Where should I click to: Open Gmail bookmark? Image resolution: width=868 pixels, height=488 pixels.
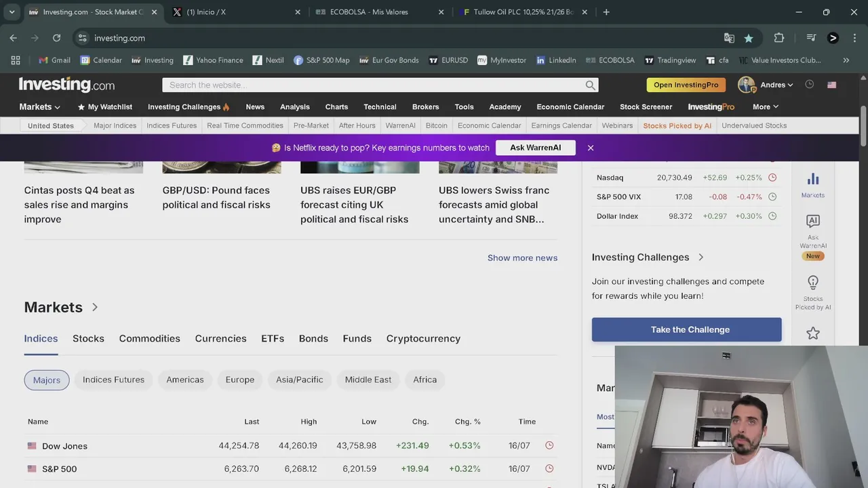click(x=54, y=60)
